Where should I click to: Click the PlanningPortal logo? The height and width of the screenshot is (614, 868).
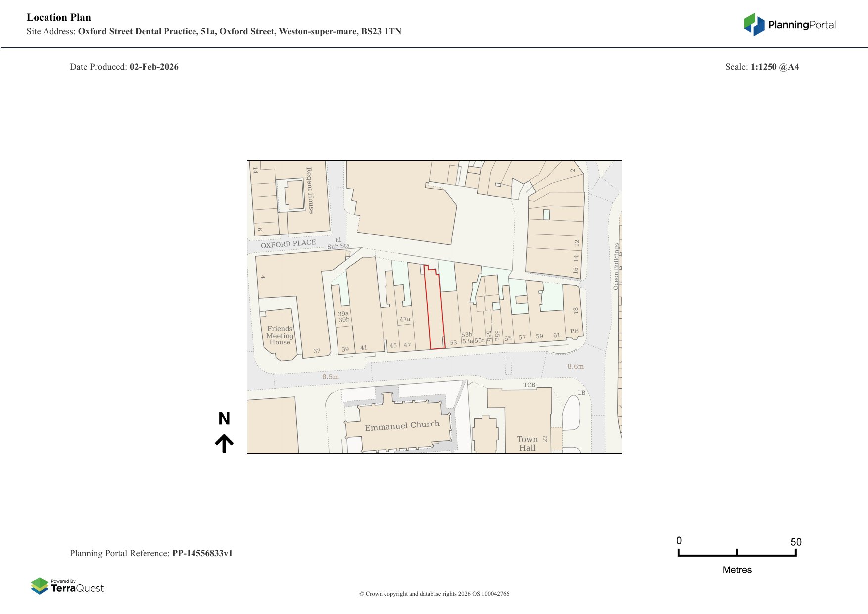click(x=789, y=25)
